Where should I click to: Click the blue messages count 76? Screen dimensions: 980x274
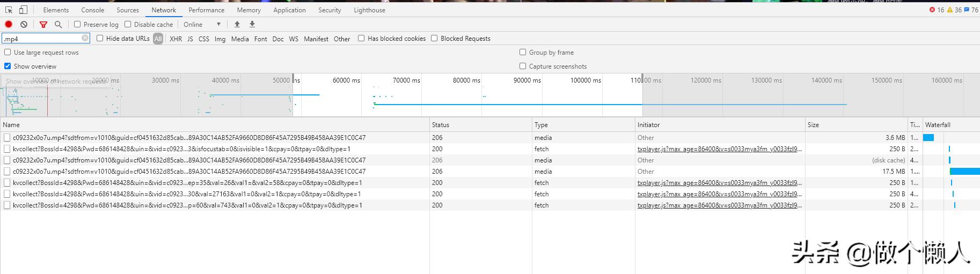(971, 10)
